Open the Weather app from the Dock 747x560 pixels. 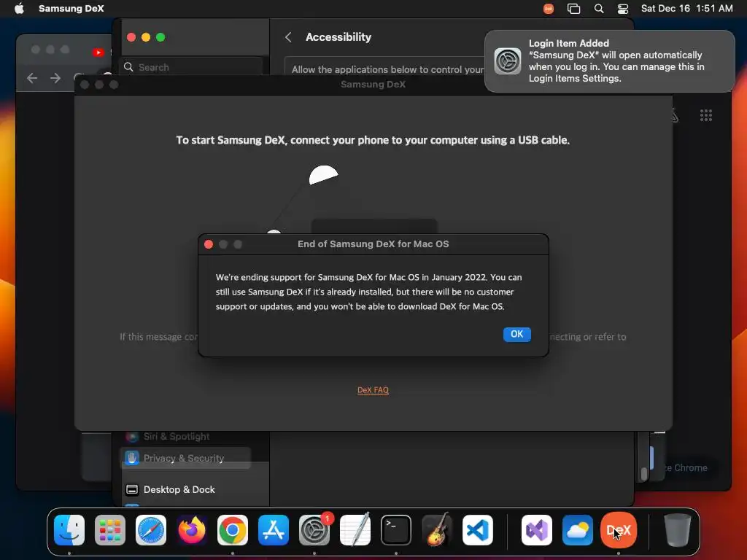point(578,530)
